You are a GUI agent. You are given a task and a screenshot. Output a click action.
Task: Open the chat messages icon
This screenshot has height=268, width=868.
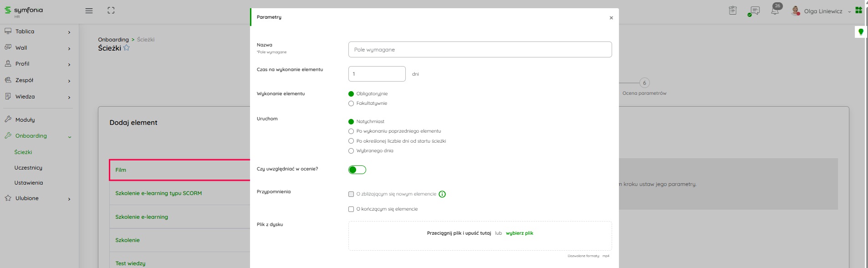[755, 10]
